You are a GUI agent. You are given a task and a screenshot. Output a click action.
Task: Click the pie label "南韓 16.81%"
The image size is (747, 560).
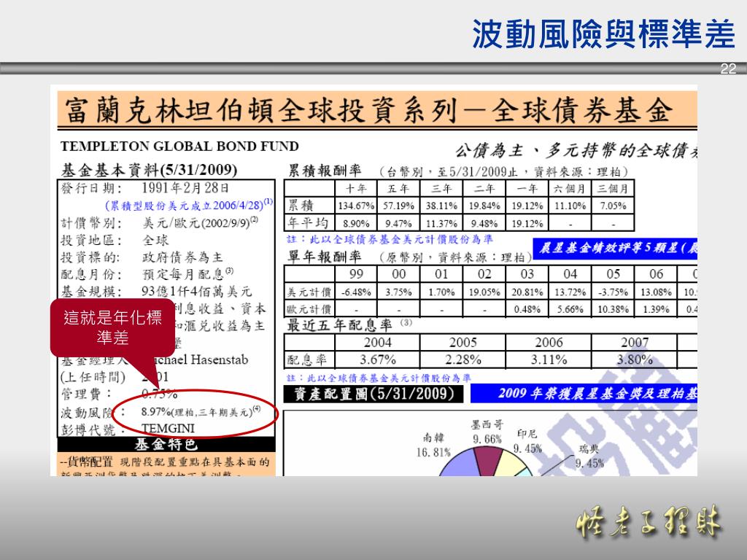point(433,445)
